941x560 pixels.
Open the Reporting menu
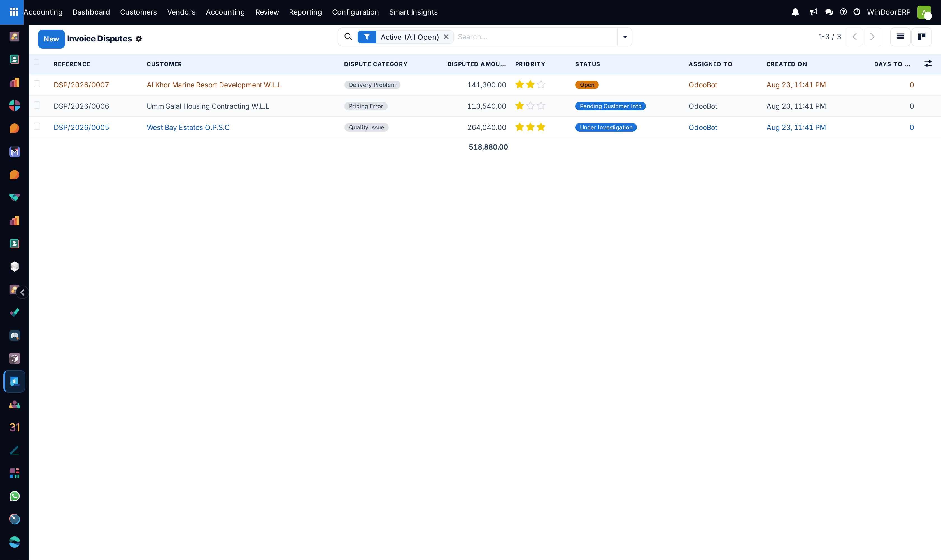coord(305,12)
